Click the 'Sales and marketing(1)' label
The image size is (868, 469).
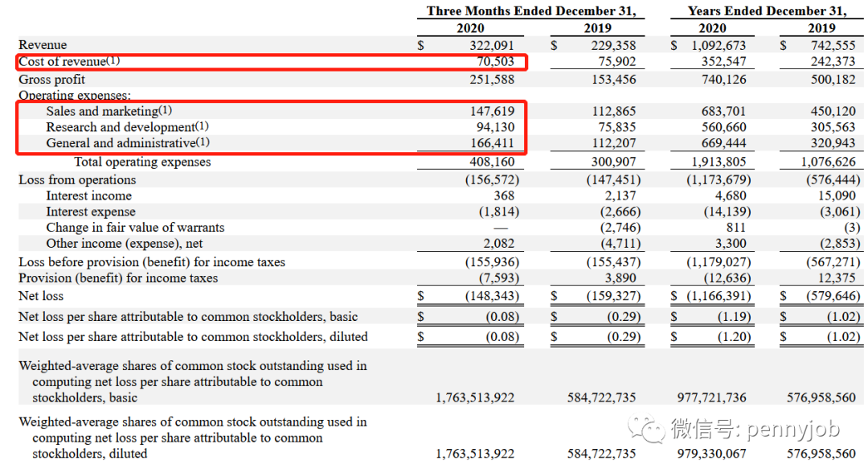[x=109, y=111]
